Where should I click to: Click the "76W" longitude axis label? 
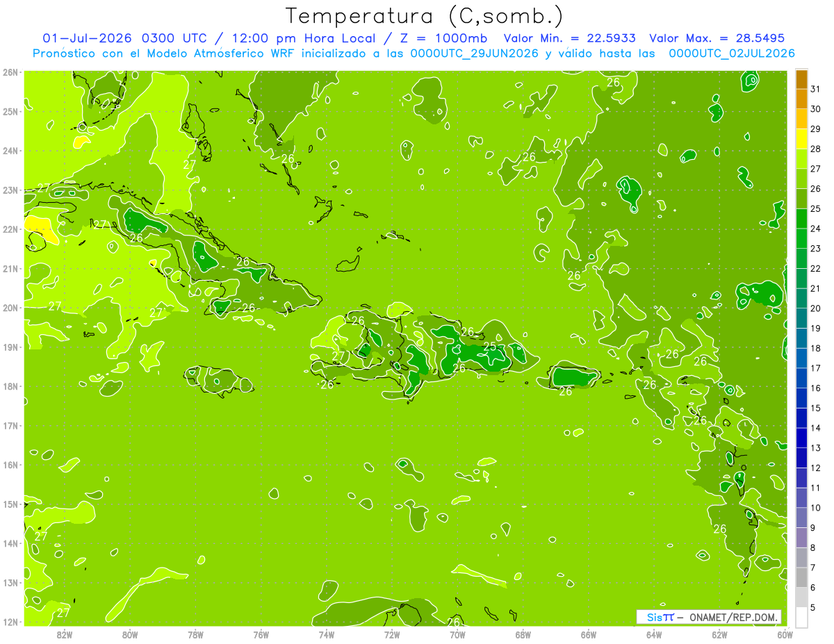pyautogui.click(x=261, y=634)
